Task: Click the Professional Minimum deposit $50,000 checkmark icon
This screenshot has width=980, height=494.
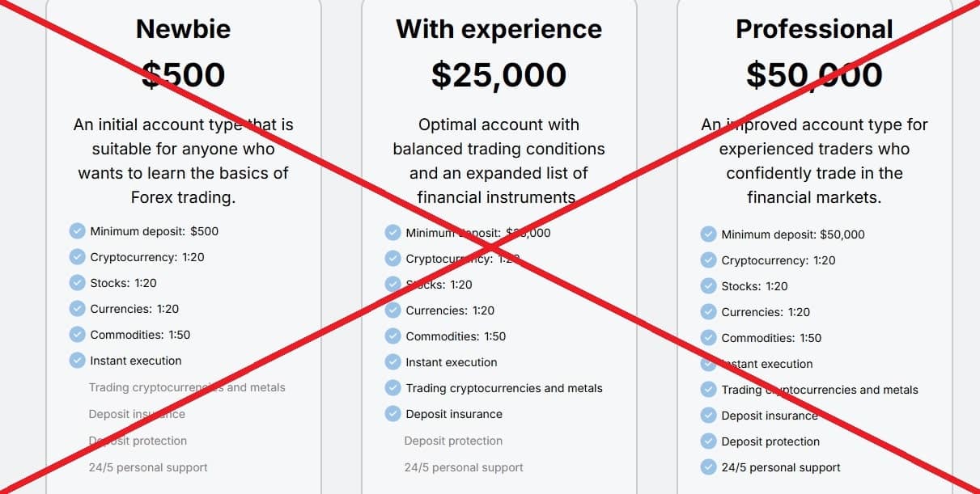Action: (708, 234)
